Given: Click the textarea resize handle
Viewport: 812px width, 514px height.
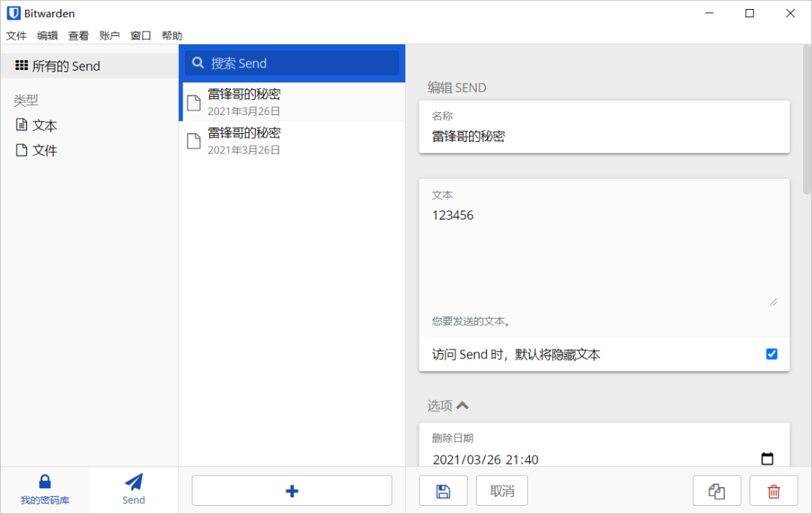Looking at the screenshot, I should coord(773,302).
